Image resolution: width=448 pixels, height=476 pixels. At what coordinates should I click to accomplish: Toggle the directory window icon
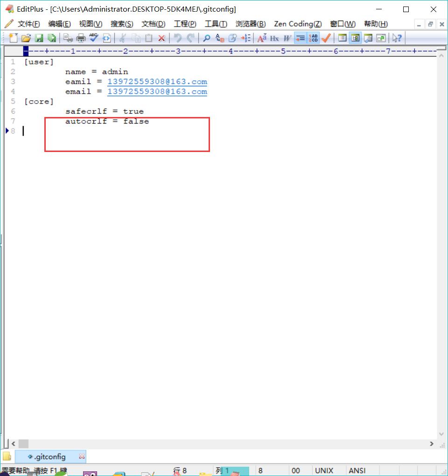click(342, 38)
